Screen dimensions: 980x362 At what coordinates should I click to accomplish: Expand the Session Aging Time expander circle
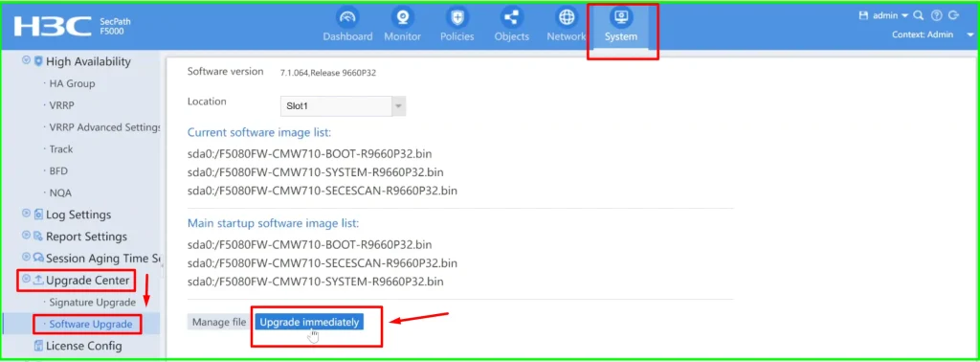(26, 258)
